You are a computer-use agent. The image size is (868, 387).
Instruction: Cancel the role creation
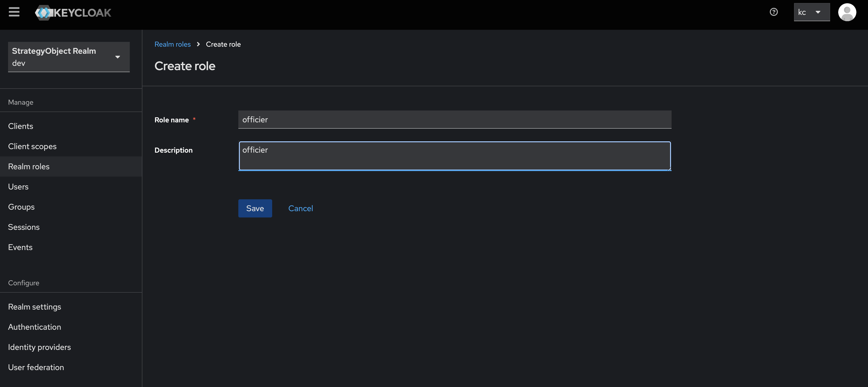pyautogui.click(x=300, y=208)
